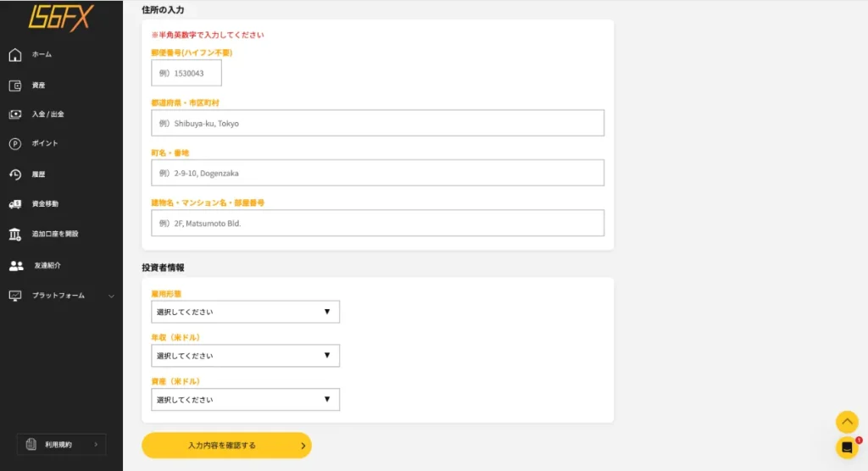Open the 年収（米ドル）dropdown
Screen dimensions: 868x471
tap(245, 356)
